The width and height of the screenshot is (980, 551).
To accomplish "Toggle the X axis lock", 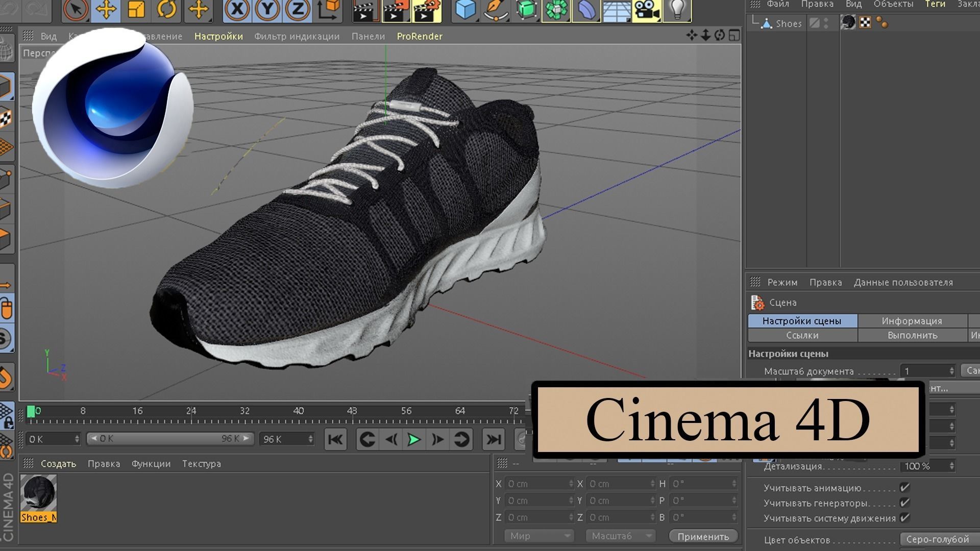I will pyautogui.click(x=237, y=10).
